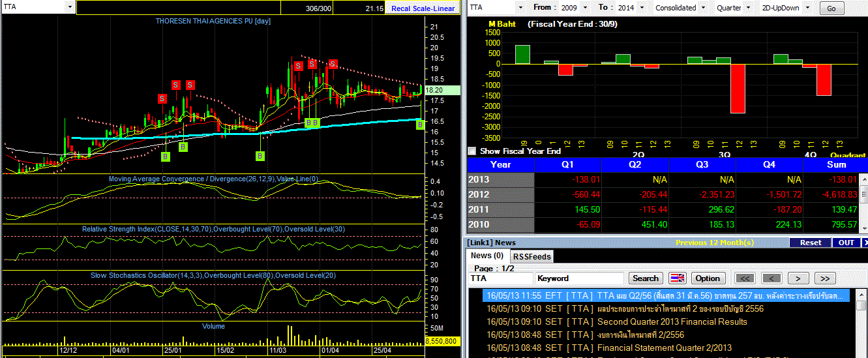Viewport: 868px width, 358px height.
Task: Select the 2013 row in Year column
Action: coord(501,179)
